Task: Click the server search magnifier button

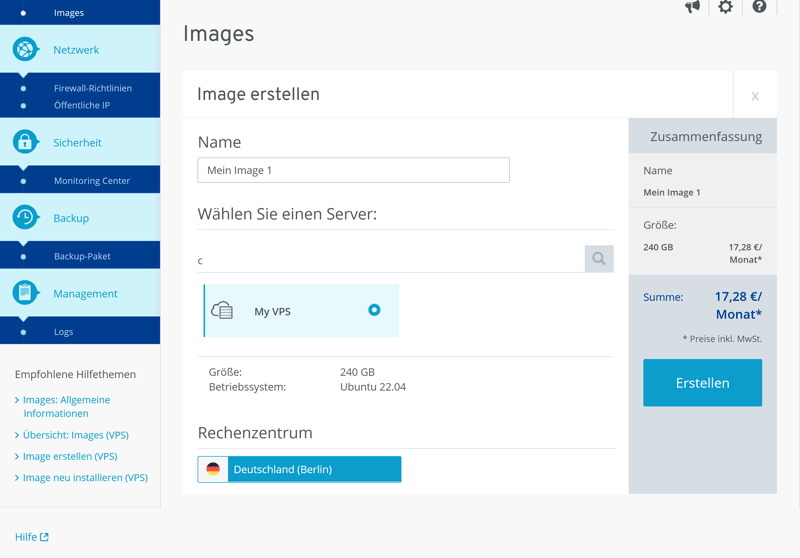Action: click(599, 259)
